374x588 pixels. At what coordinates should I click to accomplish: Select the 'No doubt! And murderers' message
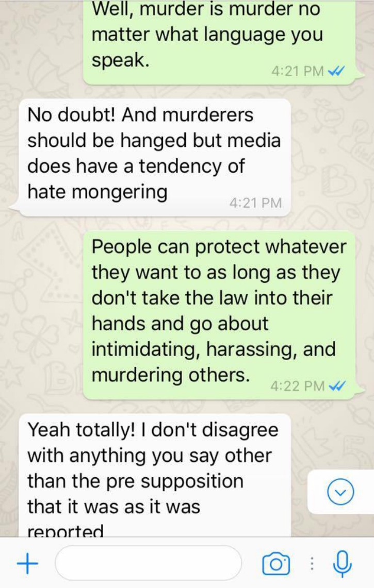155,157
